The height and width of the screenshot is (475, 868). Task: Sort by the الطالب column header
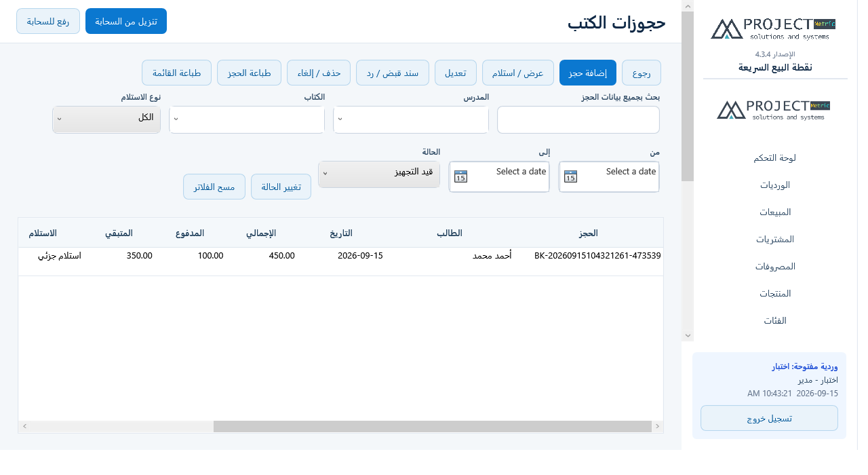pos(449,233)
